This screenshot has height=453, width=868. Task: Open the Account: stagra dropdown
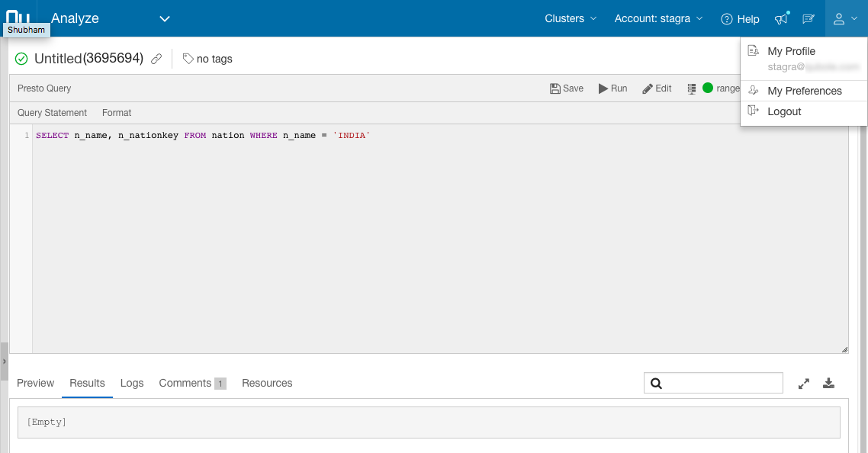pyautogui.click(x=658, y=18)
